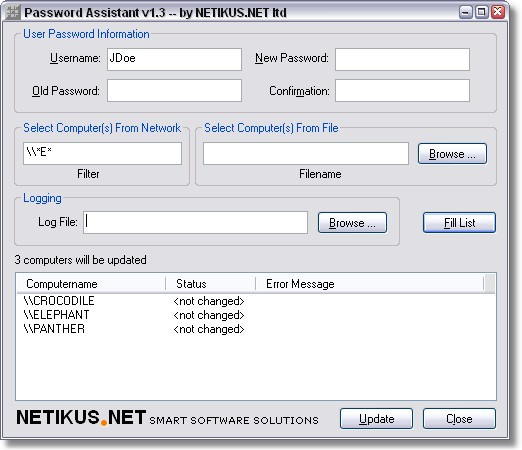Screen dimensions: 522x450
Task: Click the Log File text field
Action: (x=195, y=222)
